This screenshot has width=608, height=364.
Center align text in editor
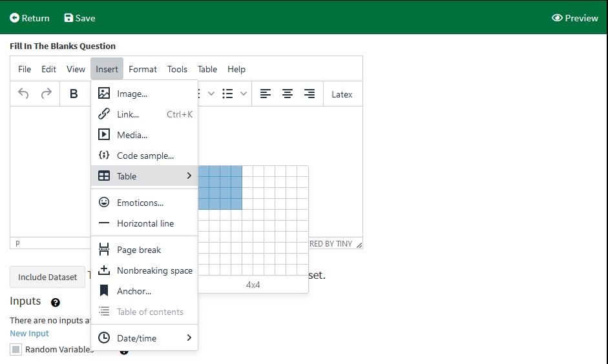[x=288, y=94]
